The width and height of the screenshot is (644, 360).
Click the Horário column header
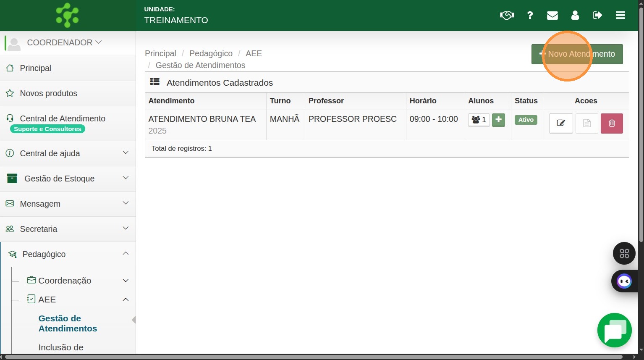[x=435, y=101]
